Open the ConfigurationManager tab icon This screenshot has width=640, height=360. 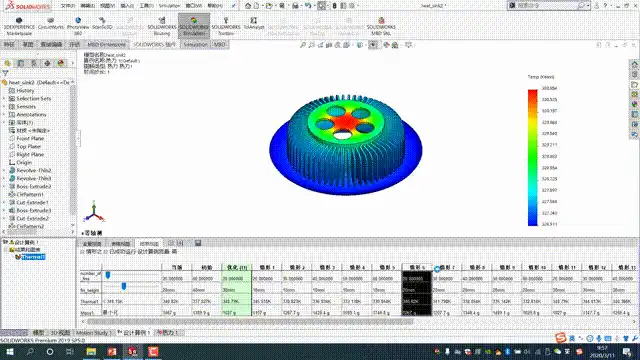point(34,63)
